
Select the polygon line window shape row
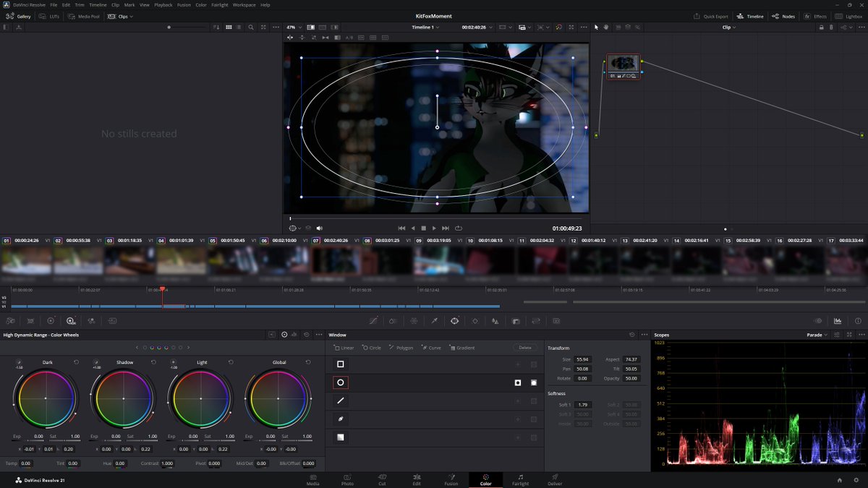(434, 401)
